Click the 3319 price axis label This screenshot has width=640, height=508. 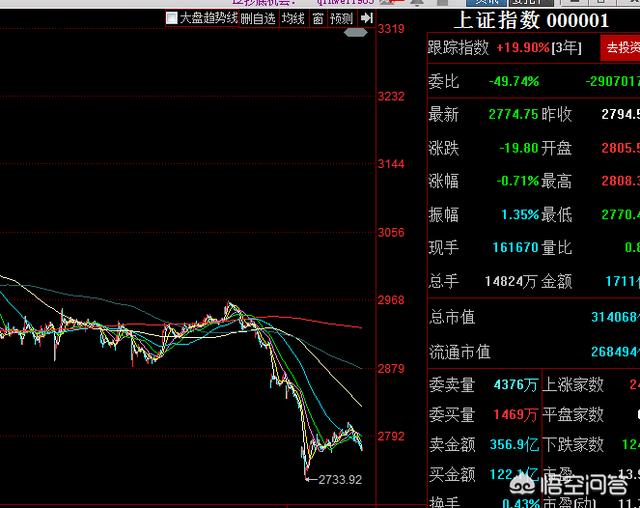click(391, 29)
